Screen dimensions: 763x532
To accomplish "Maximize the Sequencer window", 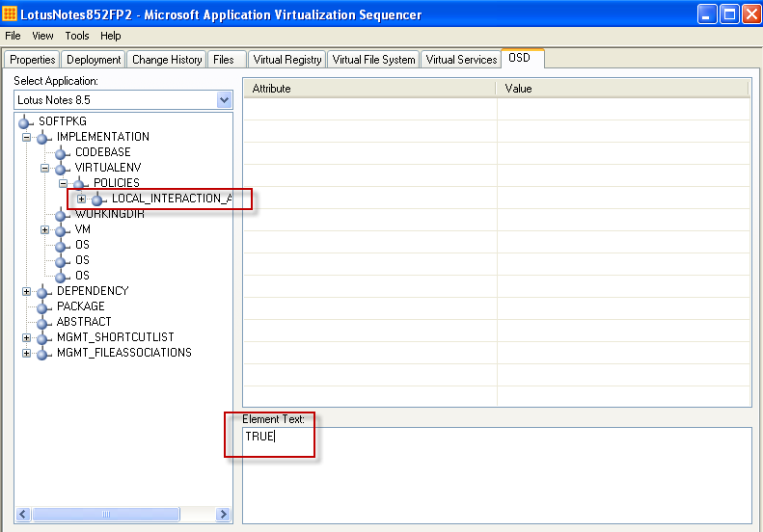I will click(x=729, y=14).
